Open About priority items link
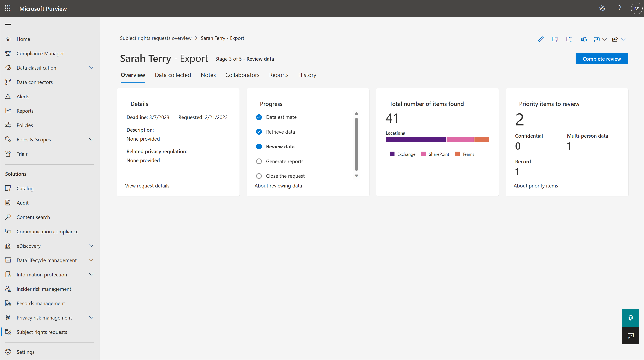The image size is (644, 360). 536,186
